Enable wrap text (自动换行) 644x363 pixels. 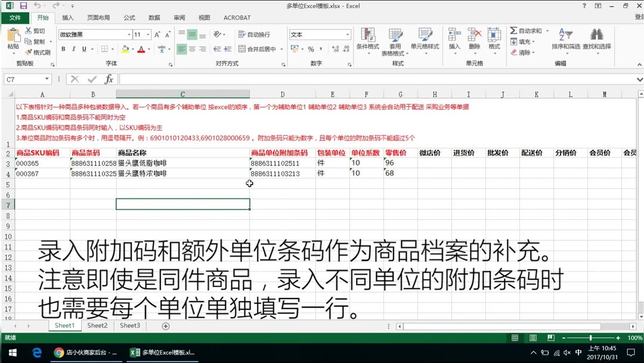tap(253, 34)
